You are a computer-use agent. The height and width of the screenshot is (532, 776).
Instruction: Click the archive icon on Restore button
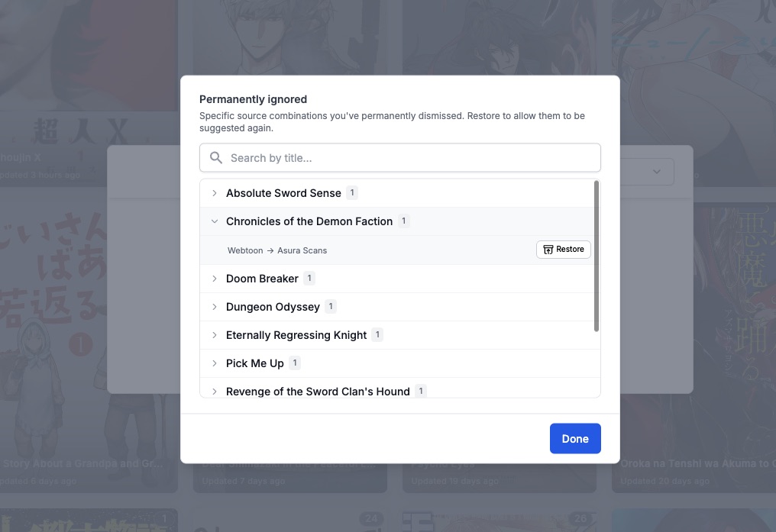coord(548,250)
